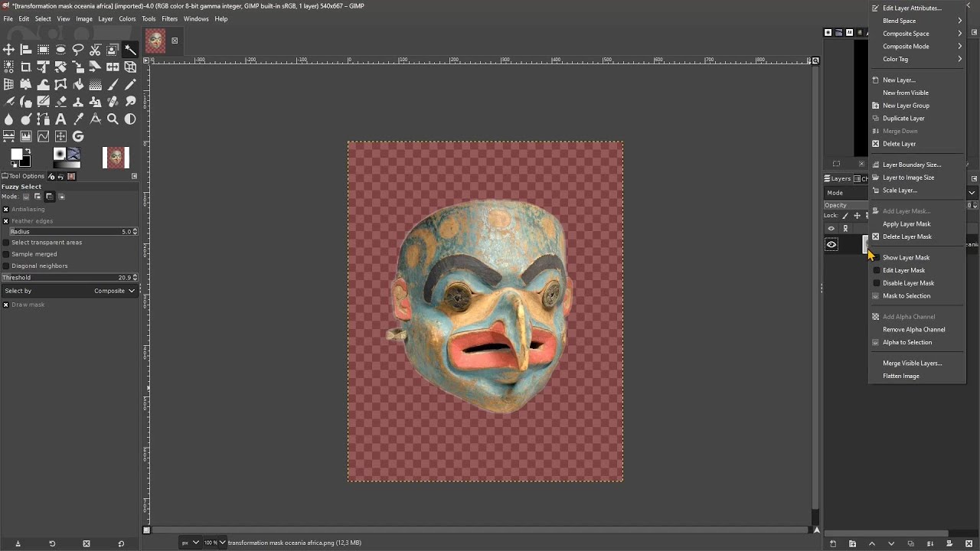980x551 pixels.
Task: Expand the Composite Mode submenu
Action: [x=917, y=46]
